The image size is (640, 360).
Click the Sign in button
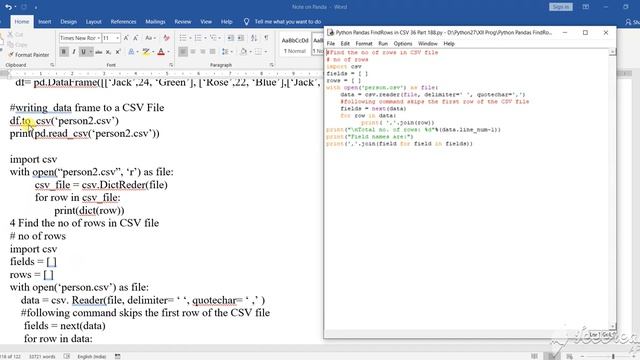pos(561,7)
